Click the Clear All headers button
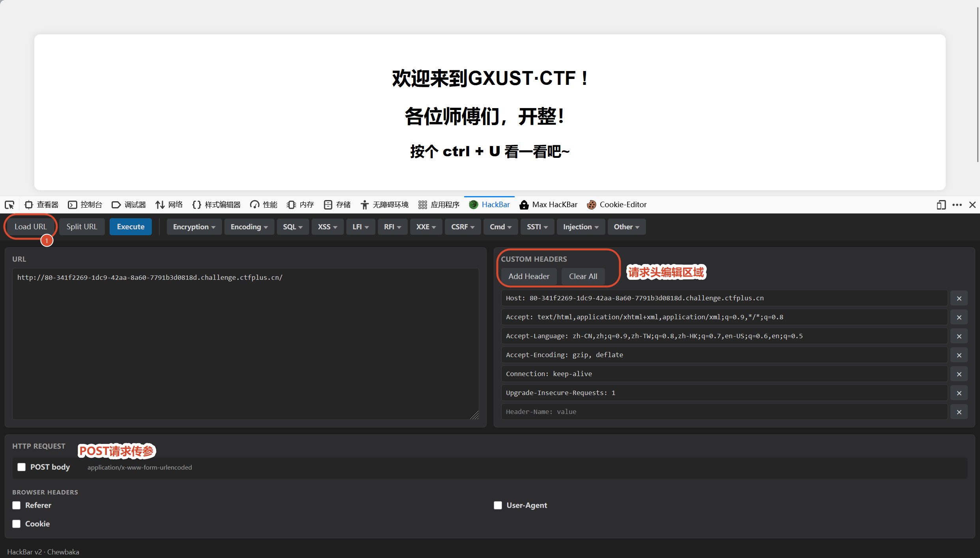980x558 pixels. [x=583, y=276]
